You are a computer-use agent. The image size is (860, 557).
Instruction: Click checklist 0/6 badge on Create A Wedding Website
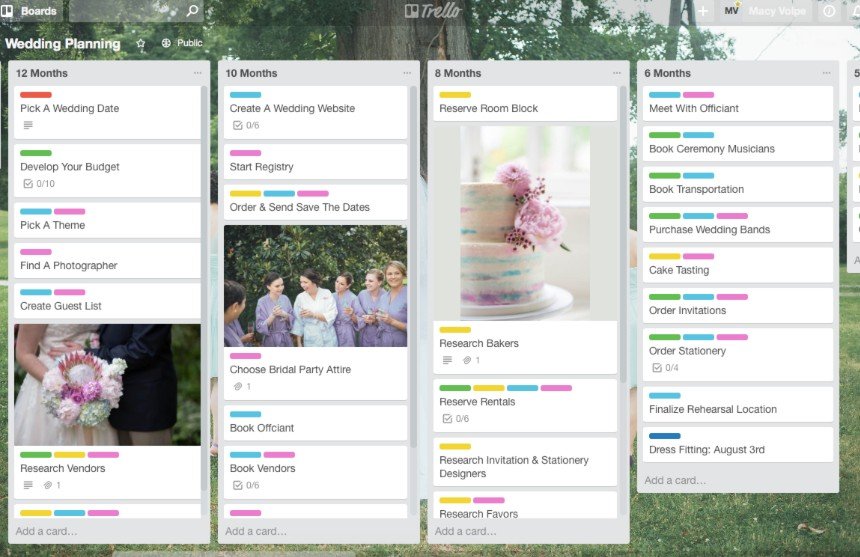pyautogui.click(x=246, y=126)
